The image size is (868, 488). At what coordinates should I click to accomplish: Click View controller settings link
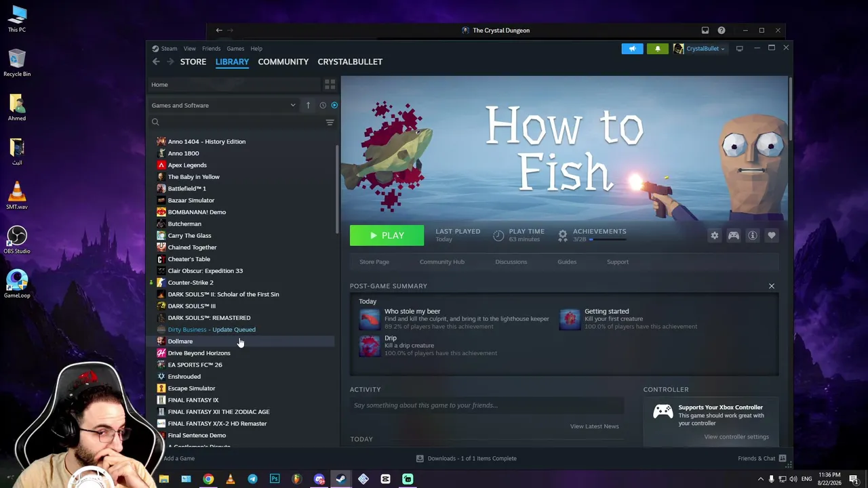tap(736, 436)
